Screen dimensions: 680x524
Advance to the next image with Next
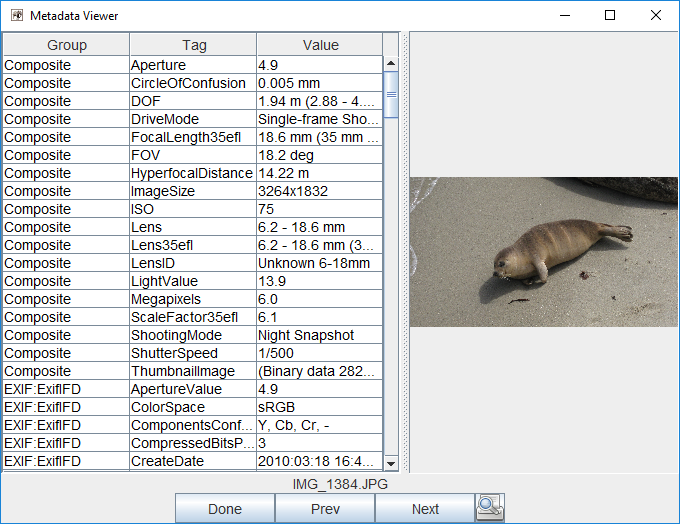pos(425,509)
